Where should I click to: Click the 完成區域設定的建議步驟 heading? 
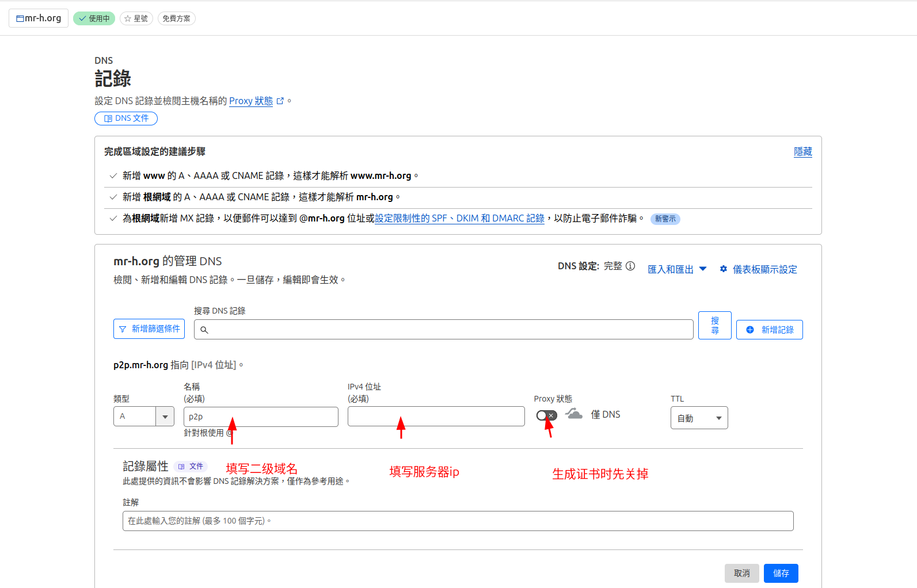click(x=155, y=151)
